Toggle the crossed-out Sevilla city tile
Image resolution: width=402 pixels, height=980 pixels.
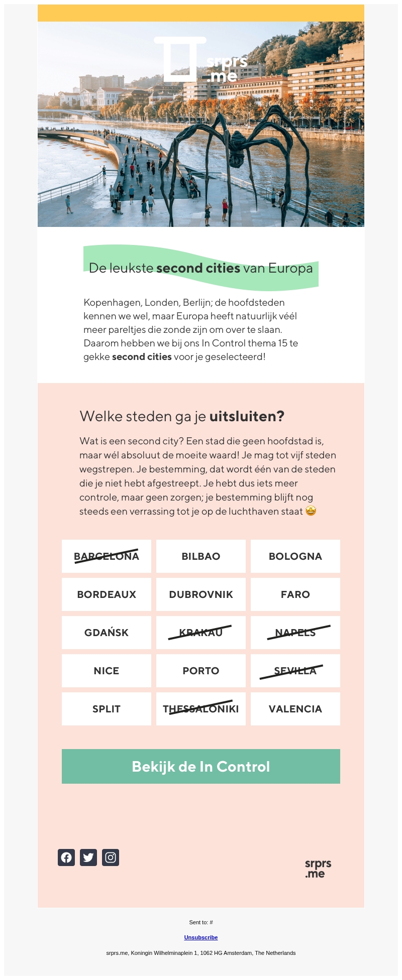coord(295,671)
